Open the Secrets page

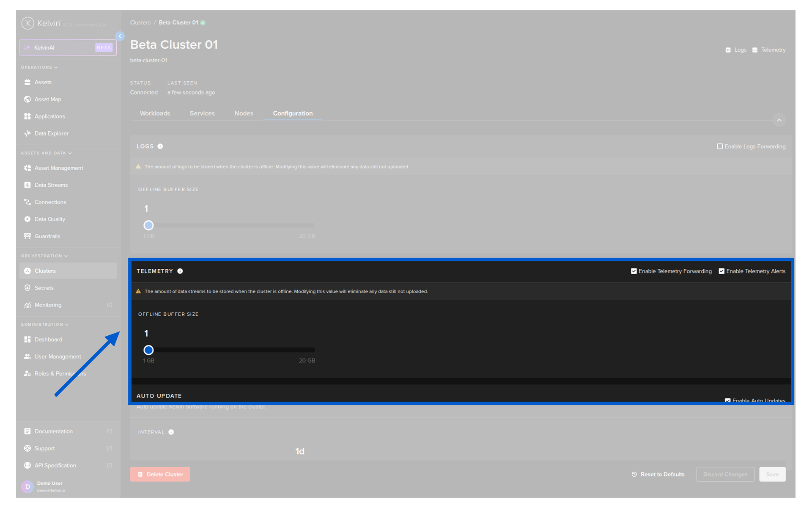pos(44,288)
